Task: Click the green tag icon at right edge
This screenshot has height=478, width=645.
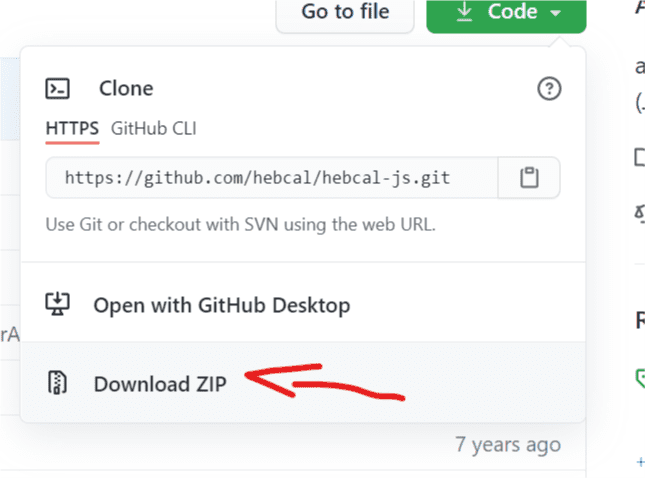Action: click(x=639, y=377)
